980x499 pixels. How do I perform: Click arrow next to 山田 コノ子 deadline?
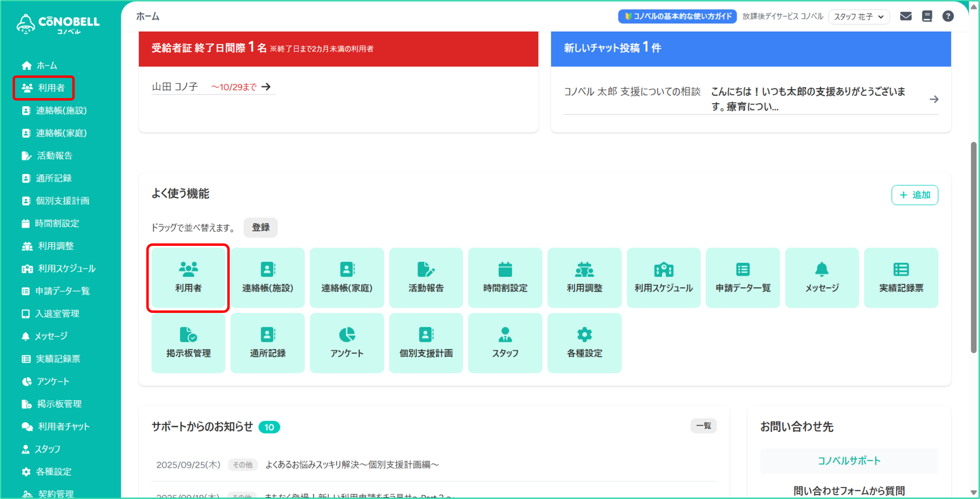coord(266,87)
